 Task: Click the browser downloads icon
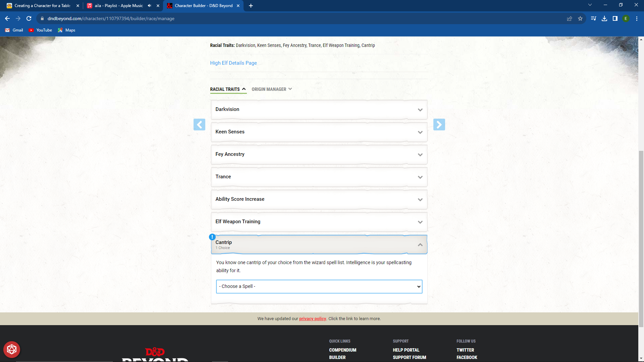[x=604, y=18]
